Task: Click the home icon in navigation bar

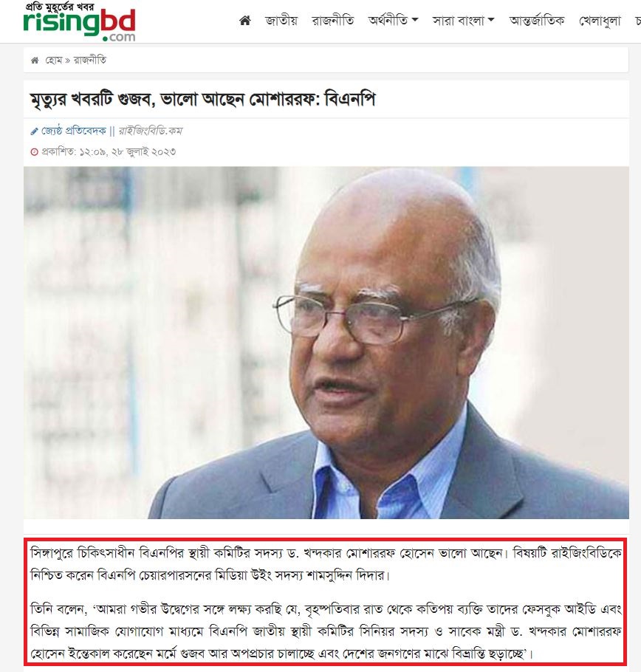Action: pyautogui.click(x=244, y=20)
